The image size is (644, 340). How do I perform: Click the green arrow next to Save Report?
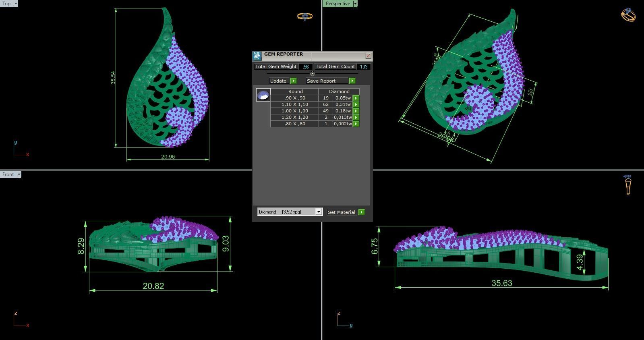352,81
